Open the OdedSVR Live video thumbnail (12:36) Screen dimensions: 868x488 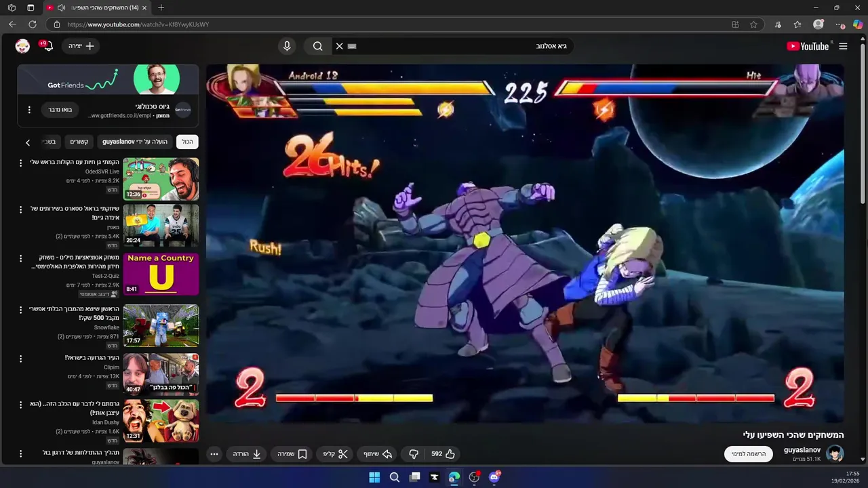(x=161, y=179)
